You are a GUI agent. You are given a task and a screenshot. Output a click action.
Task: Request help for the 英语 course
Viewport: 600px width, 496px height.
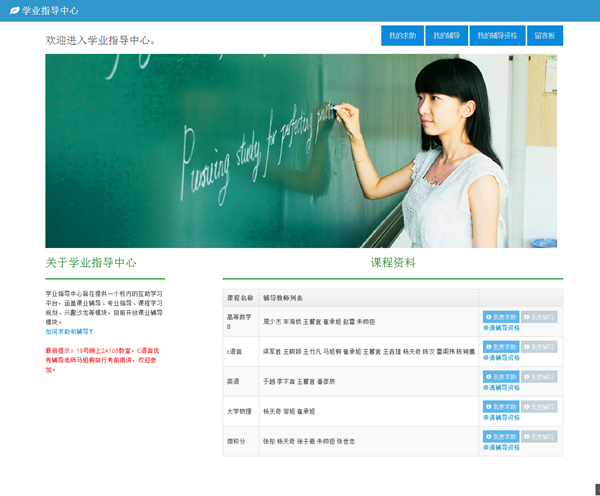(x=501, y=377)
